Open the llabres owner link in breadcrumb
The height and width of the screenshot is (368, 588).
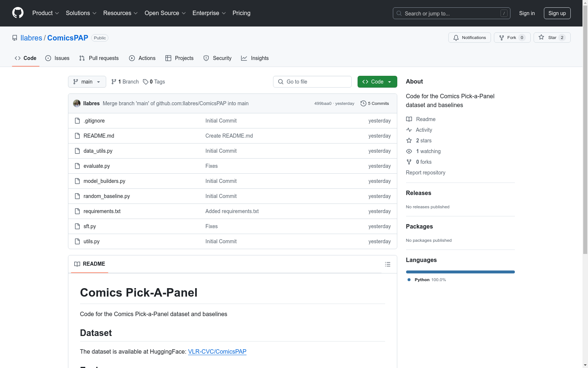[31, 38]
